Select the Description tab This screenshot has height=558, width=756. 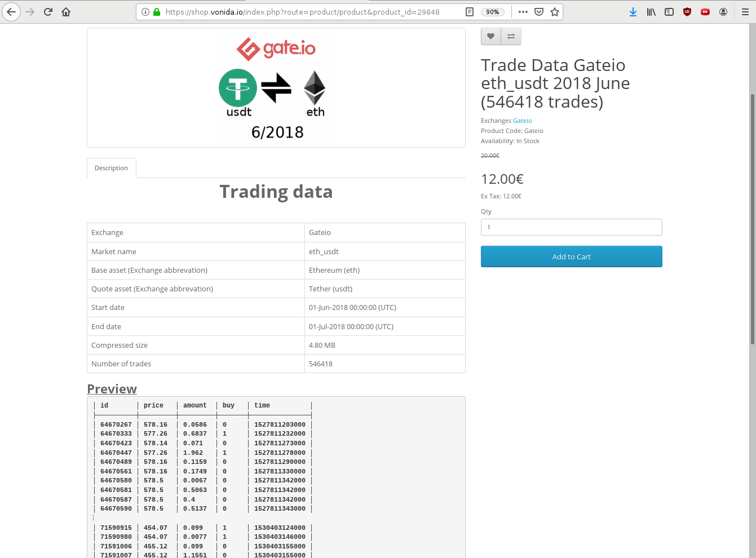(111, 168)
